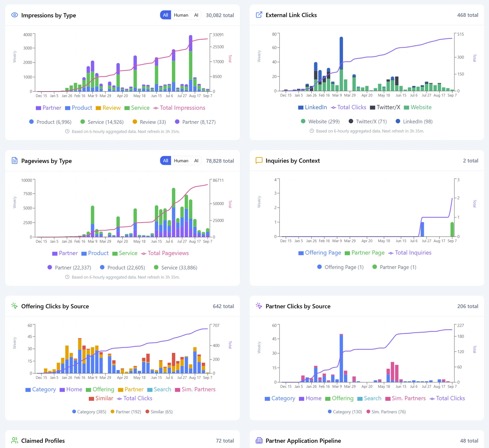This screenshot has width=489, height=448.
Task: Toggle Total Pageviews line in legend
Action: click(165, 253)
